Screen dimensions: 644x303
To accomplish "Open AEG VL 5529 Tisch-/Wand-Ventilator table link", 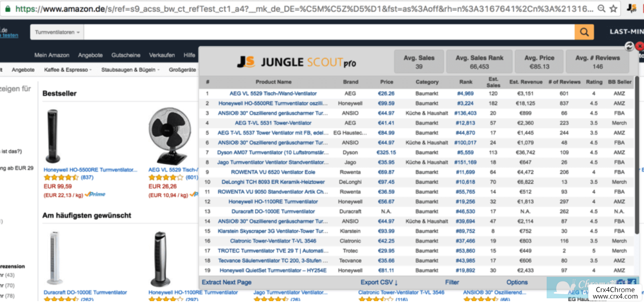I will [273, 94].
